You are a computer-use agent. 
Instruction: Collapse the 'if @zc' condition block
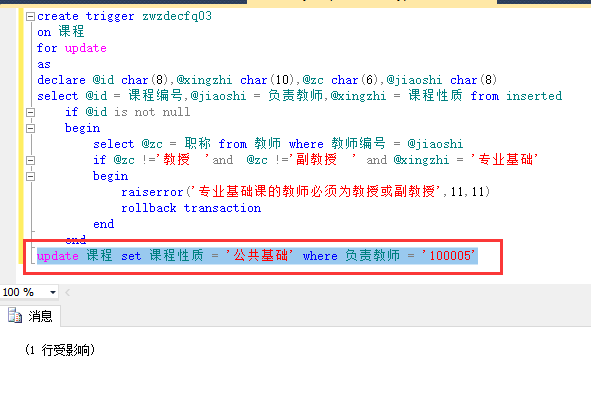30,161
